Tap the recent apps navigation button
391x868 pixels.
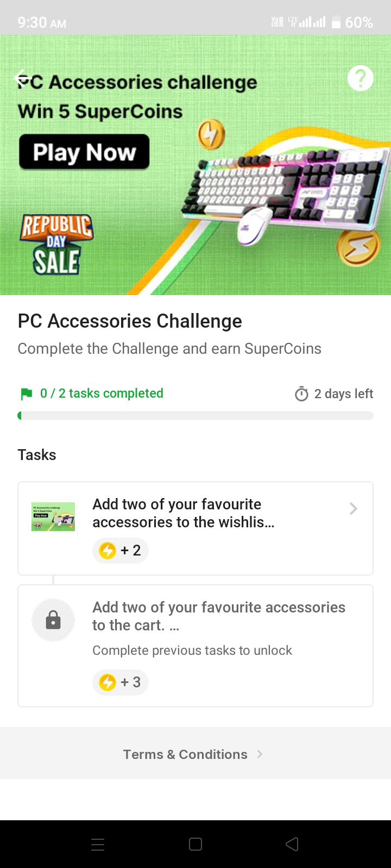pyautogui.click(x=98, y=844)
